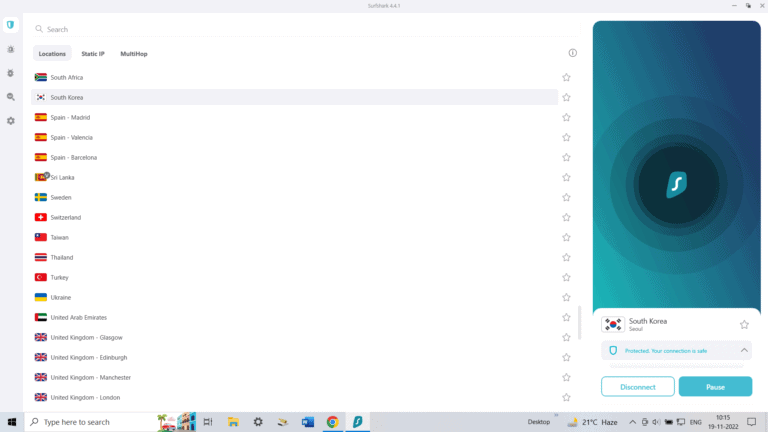Favorite the connected South Korea Seoul server
Screen dimensions: 768x432
point(744,324)
